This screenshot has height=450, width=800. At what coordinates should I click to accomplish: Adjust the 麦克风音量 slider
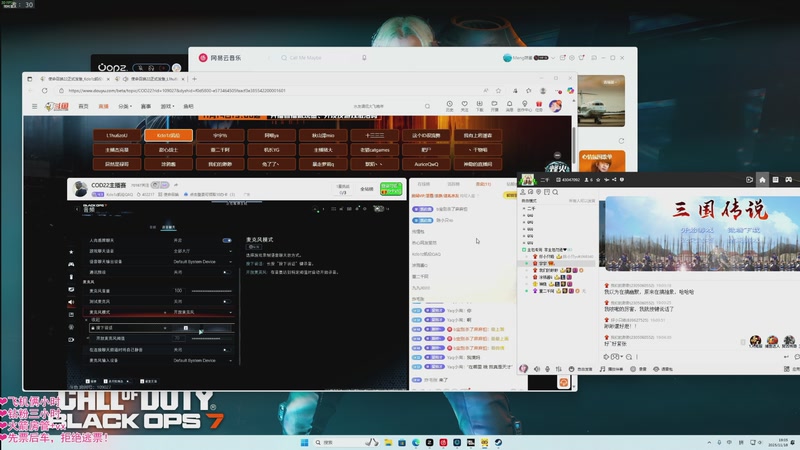(x=211, y=291)
